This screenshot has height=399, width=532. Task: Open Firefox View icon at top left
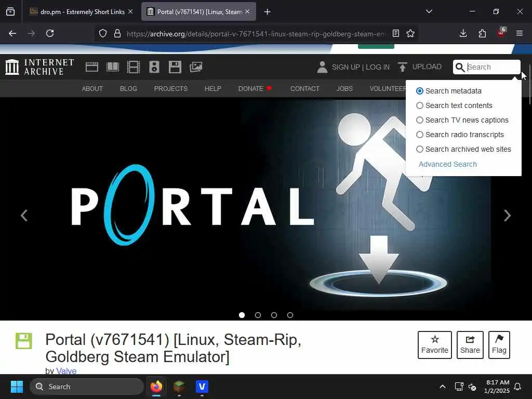10,12
